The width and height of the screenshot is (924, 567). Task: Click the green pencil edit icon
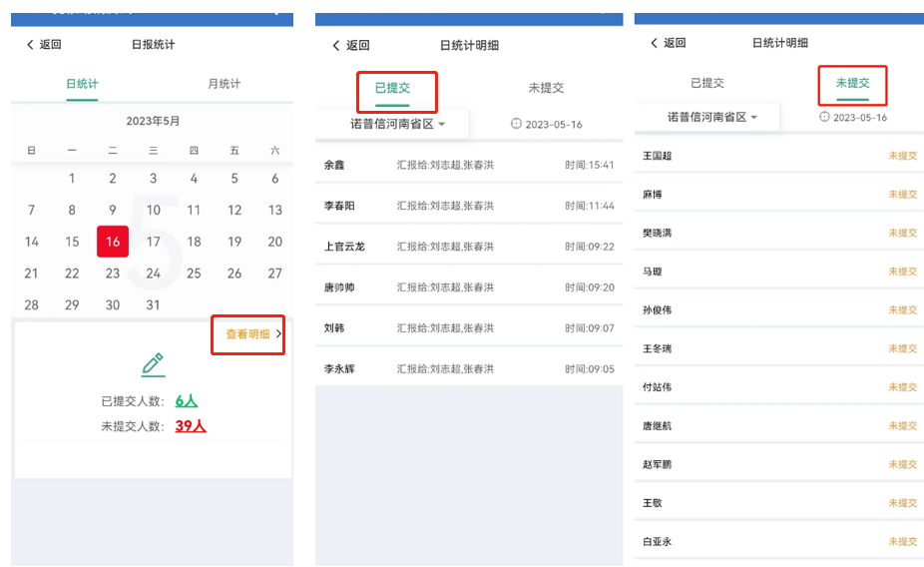pos(154,364)
